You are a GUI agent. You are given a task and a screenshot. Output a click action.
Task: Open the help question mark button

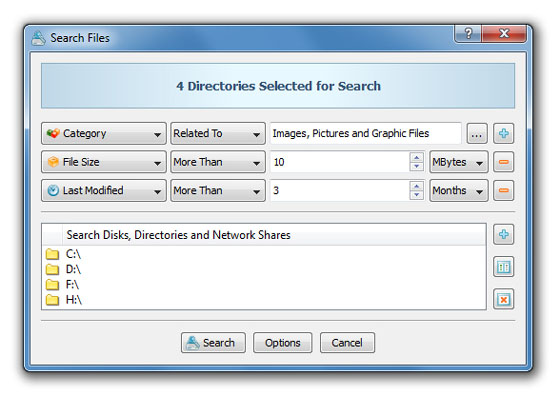[x=468, y=34]
